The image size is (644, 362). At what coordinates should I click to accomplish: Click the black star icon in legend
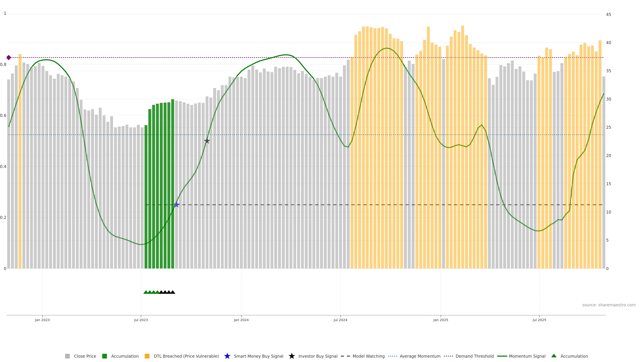(291, 356)
